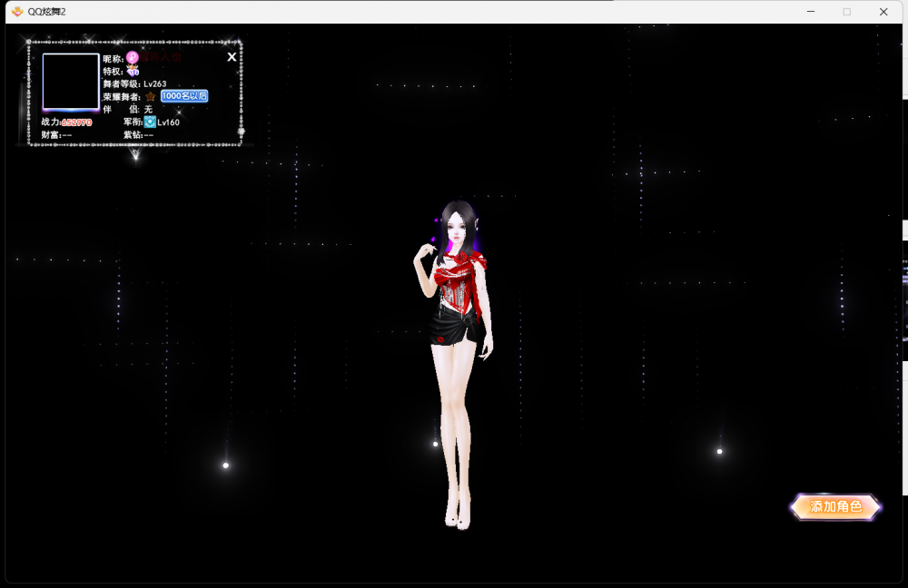Close the character info panel
This screenshot has height=588, width=908.
click(x=232, y=57)
